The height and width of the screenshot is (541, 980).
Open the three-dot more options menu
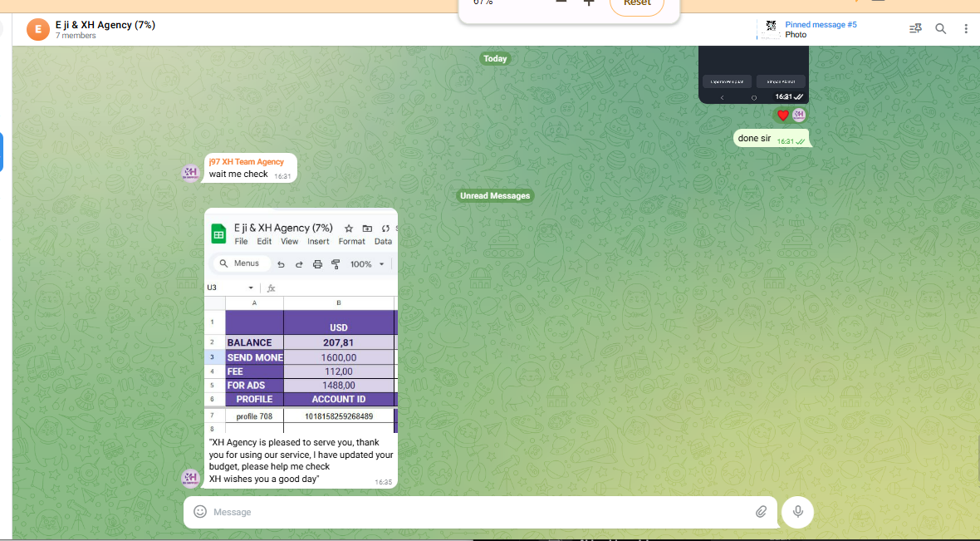point(966,29)
